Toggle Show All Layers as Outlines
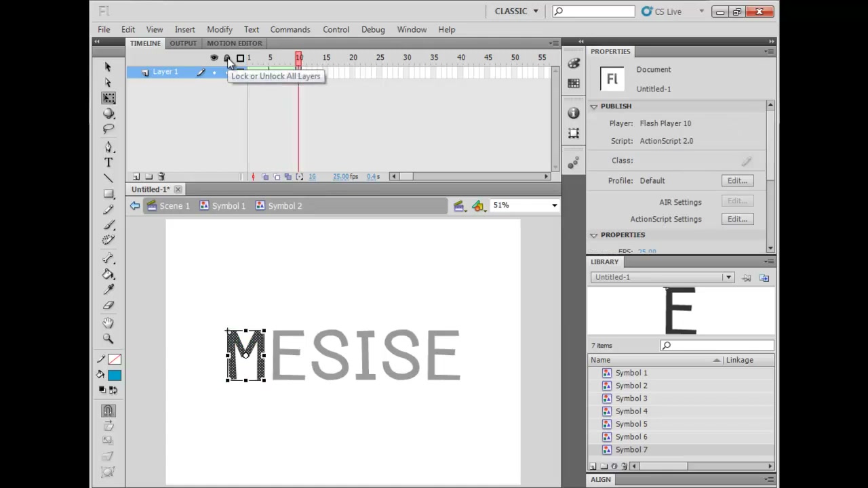Screen dimensions: 868x488 click(240, 58)
